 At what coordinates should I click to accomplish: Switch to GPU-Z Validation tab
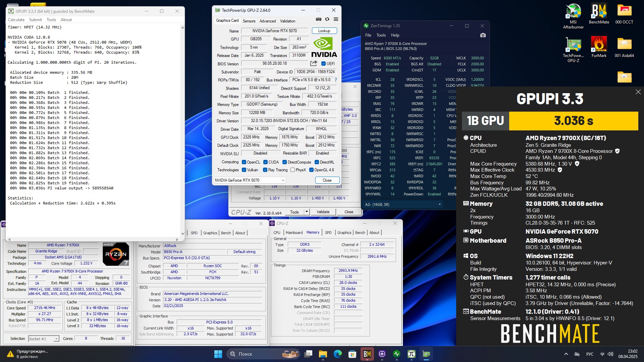click(288, 21)
